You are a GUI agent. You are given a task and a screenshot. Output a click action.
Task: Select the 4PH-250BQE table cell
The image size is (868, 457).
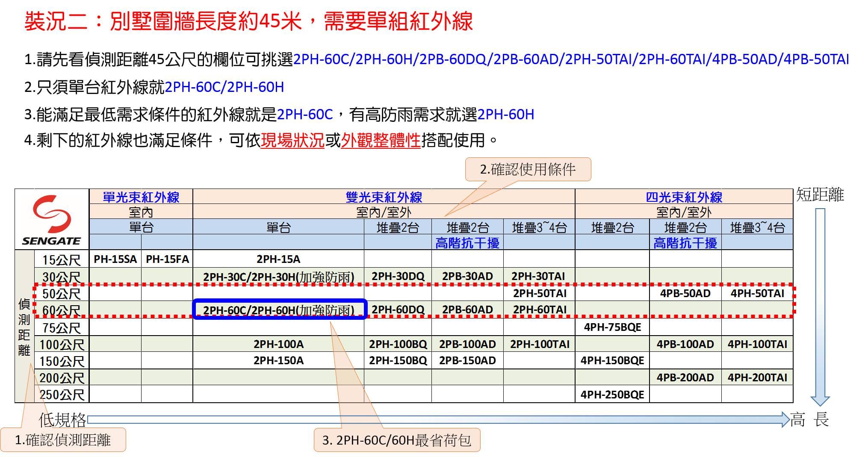[x=612, y=395]
